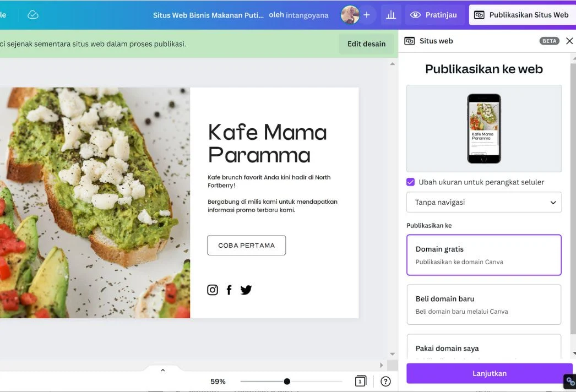
Task: Click the canvas scroll up arrow
Action: pos(392,64)
